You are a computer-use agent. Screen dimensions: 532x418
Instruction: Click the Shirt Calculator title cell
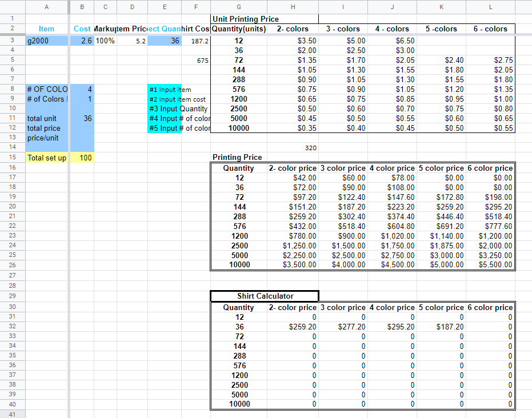click(x=264, y=296)
